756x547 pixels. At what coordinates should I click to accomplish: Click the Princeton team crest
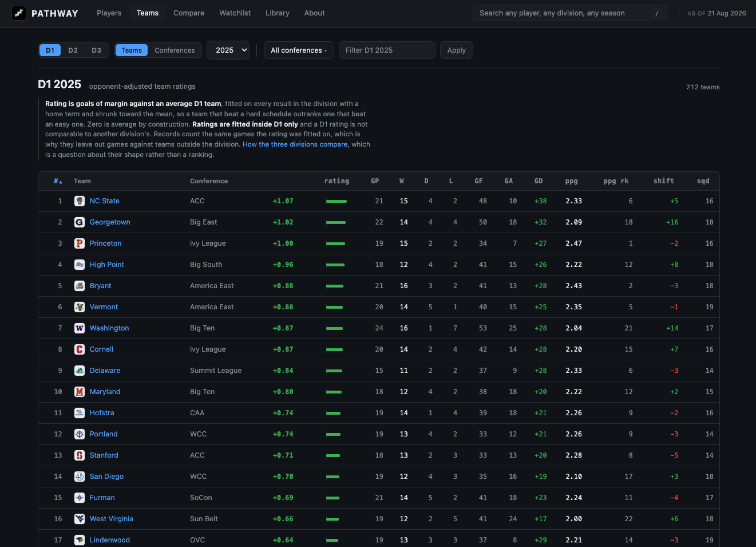coord(80,243)
